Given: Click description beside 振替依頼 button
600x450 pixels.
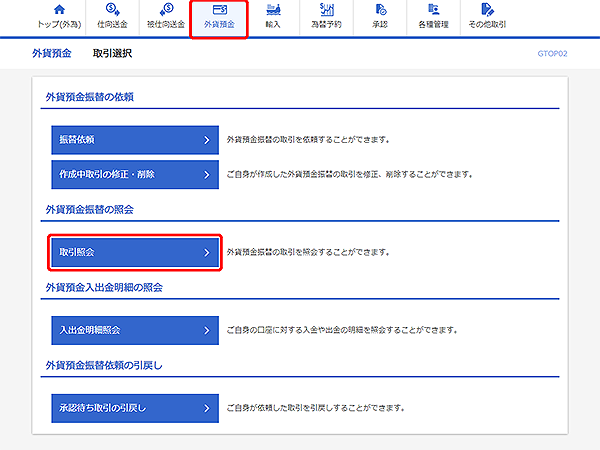Looking at the screenshot, I should [x=308, y=140].
